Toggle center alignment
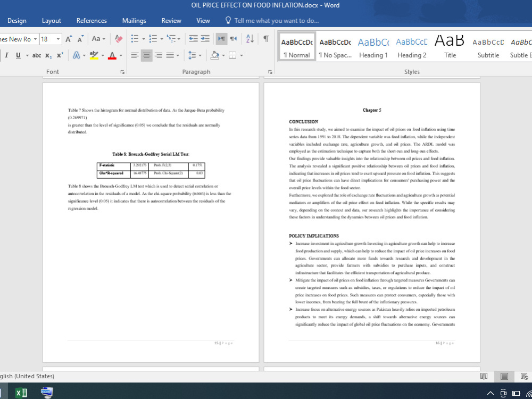This screenshot has width=532, height=399. [x=147, y=55]
